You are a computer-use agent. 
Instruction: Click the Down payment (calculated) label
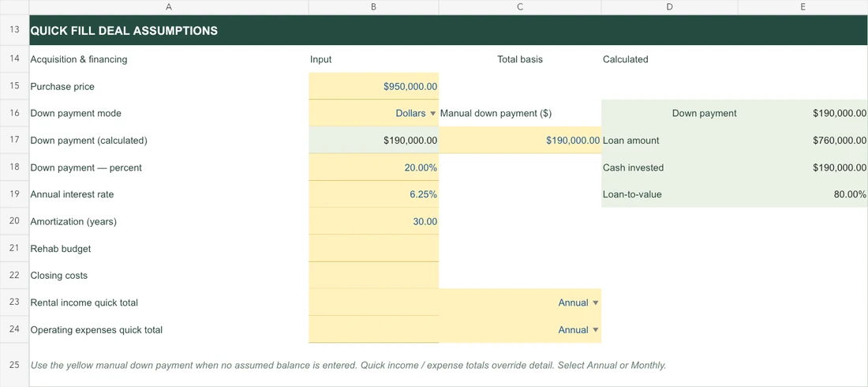point(88,141)
